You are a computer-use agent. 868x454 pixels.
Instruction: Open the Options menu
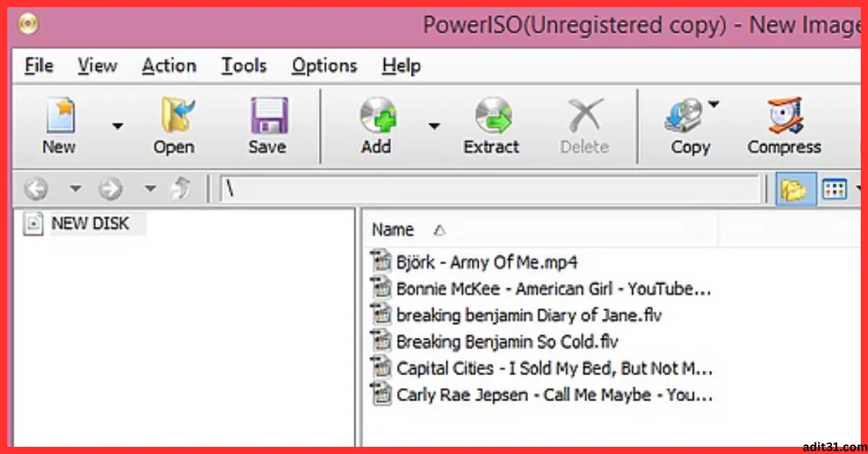pos(325,66)
